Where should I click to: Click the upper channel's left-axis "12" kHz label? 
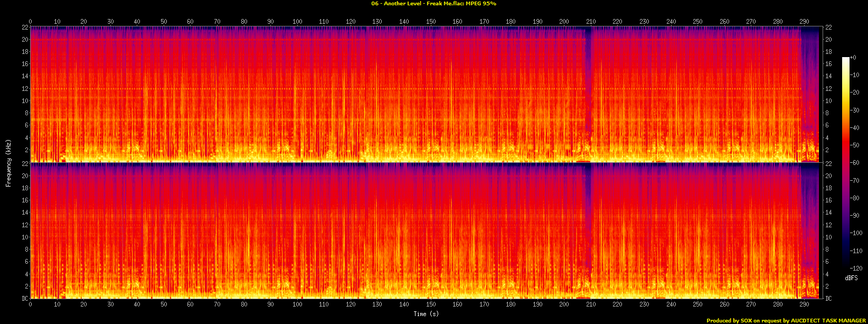tap(24, 89)
